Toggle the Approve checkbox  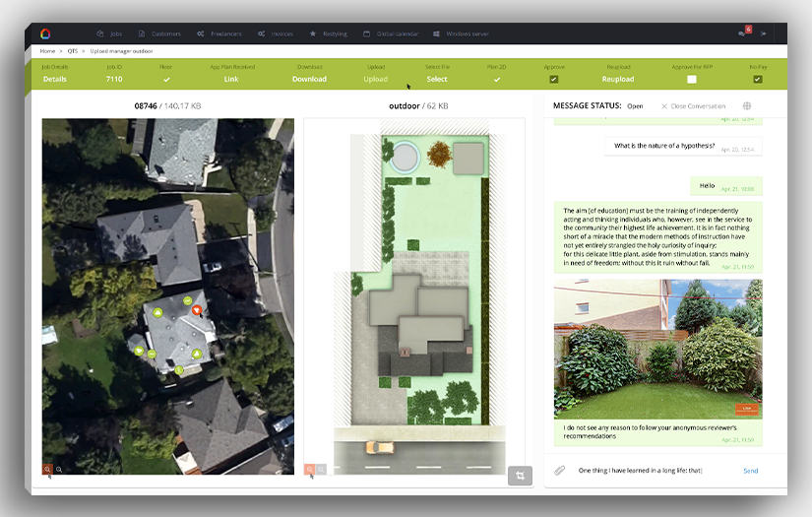554,79
